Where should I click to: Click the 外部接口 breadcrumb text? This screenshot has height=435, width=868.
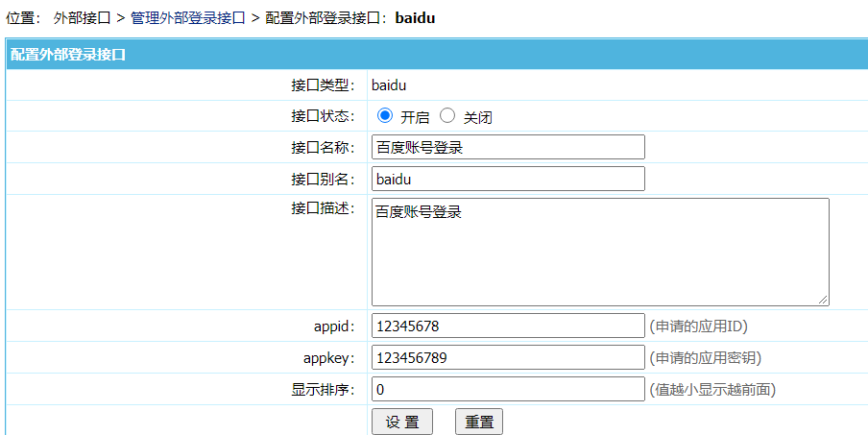tap(82, 17)
